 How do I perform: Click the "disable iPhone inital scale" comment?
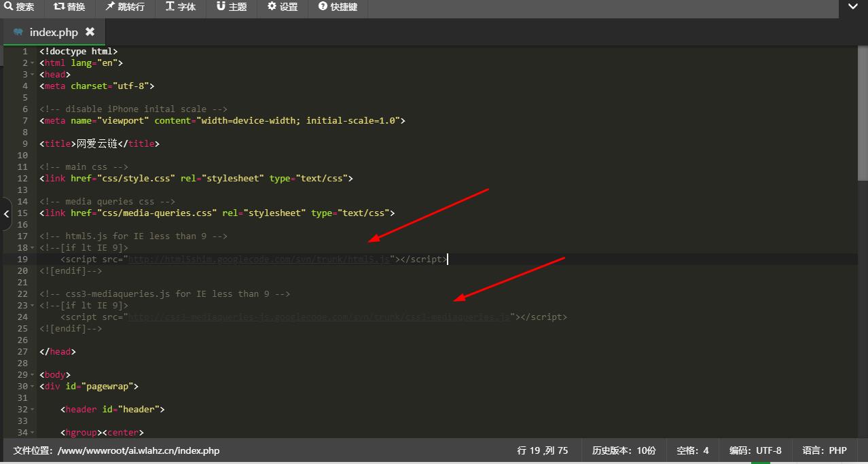point(133,109)
